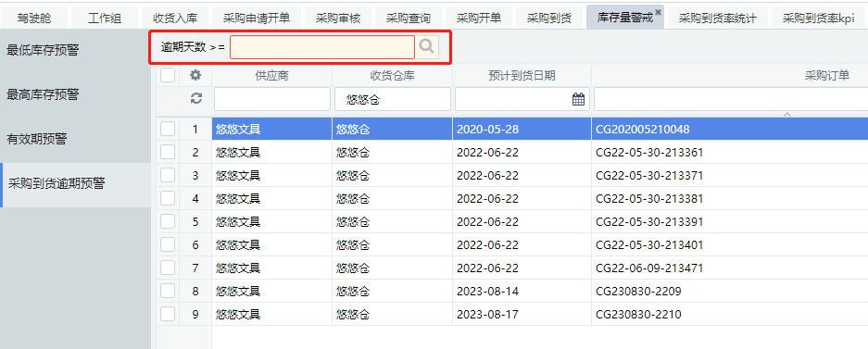
Task: Open calendar picker for 预计到货日期 filter
Action: [x=578, y=99]
